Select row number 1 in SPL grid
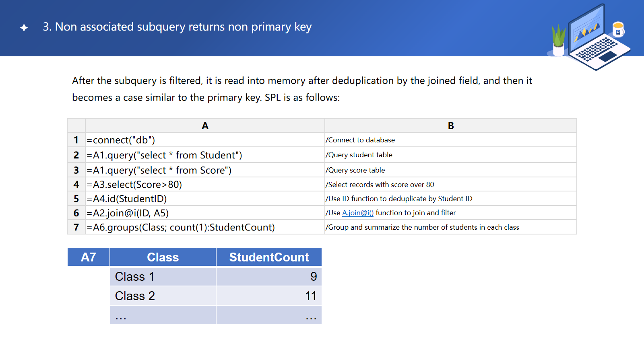644x362 pixels. 76,140
